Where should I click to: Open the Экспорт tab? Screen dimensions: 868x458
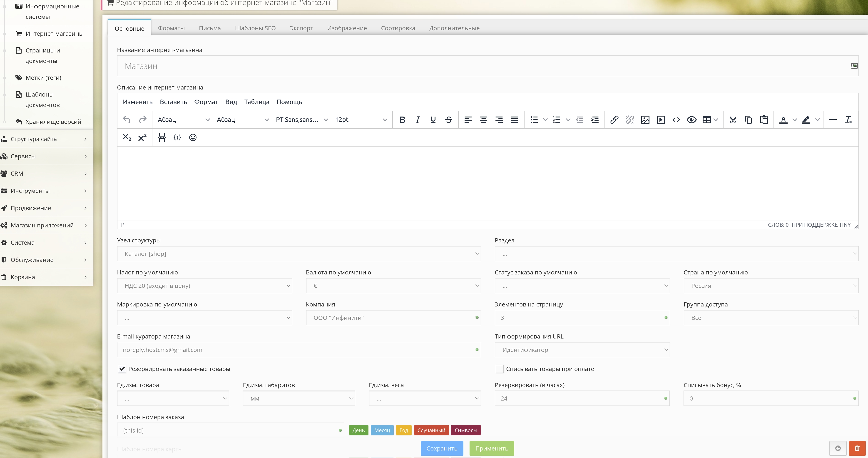pyautogui.click(x=301, y=28)
